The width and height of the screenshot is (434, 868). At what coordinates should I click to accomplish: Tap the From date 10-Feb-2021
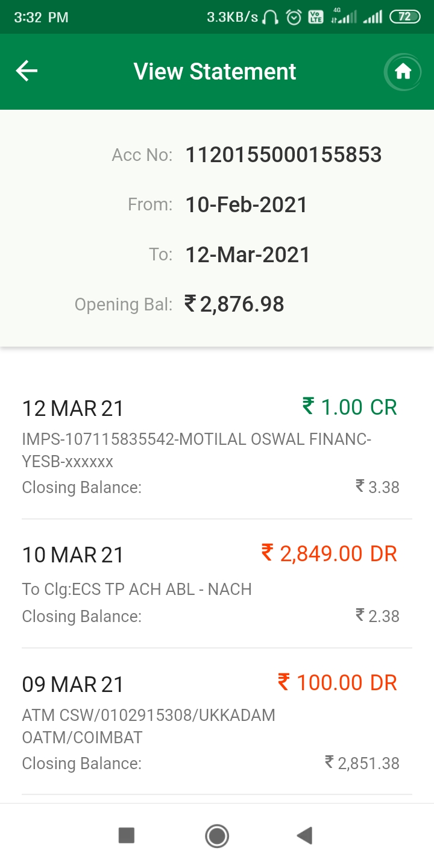click(247, 205)
